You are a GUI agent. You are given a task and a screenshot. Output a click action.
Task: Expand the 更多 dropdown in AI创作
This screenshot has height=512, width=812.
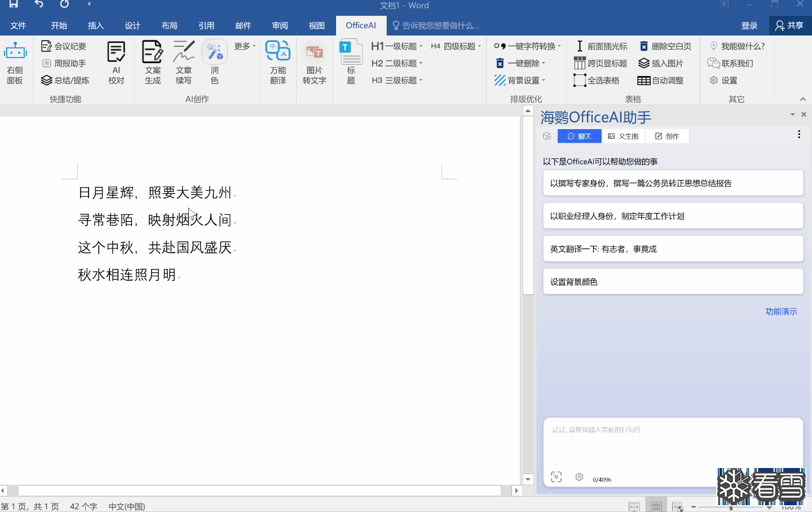pos(245,46)
